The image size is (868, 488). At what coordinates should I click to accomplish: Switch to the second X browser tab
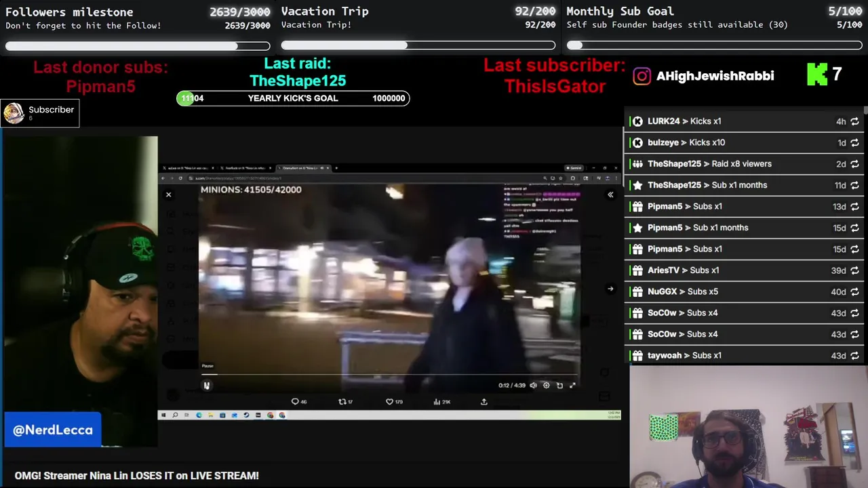pos(246,168)
